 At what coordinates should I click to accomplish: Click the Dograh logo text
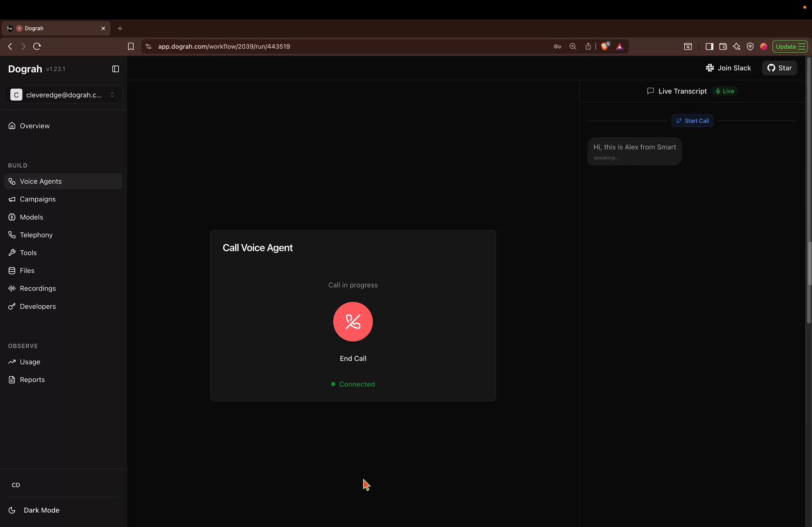(x=25, y=69)
